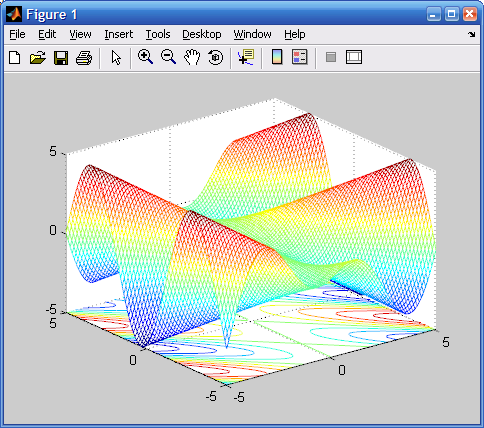484x428 pixels.
Task: Open a file with the folder icon
Action: pos(38,58)
